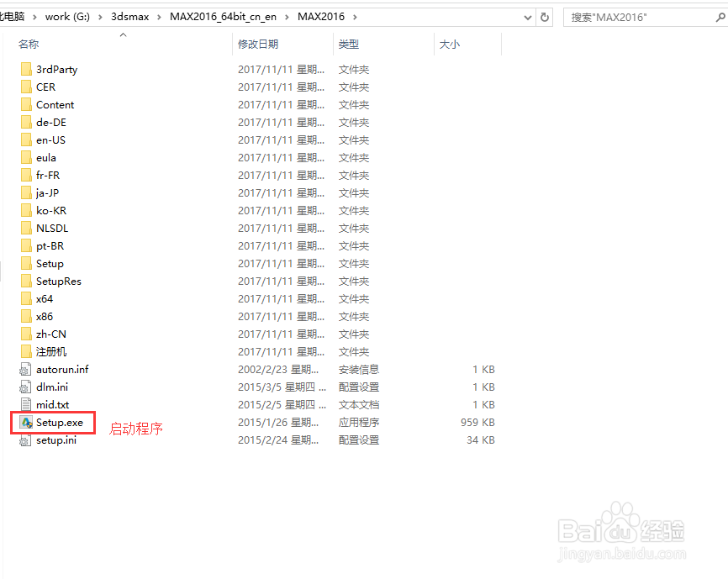728x579 pixels.
Task: Select the 注册机 folder name
Action: [51, 351]
